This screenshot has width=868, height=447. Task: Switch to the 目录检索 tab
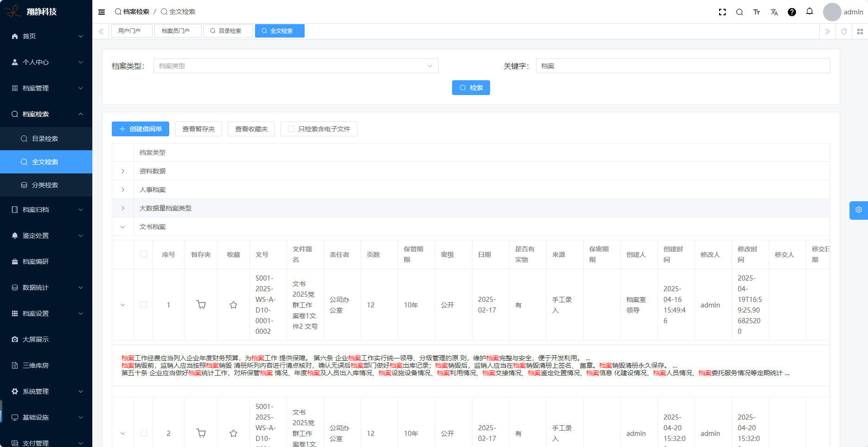click(229, 31)
